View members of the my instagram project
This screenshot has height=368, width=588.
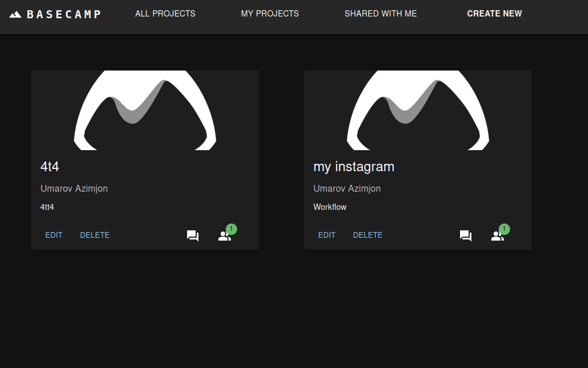497,235
